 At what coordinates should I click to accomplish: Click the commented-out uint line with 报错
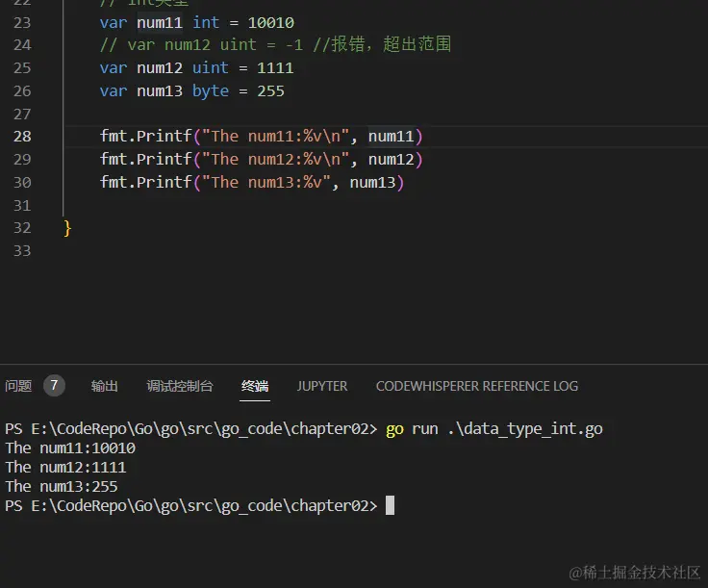(275, 44)
